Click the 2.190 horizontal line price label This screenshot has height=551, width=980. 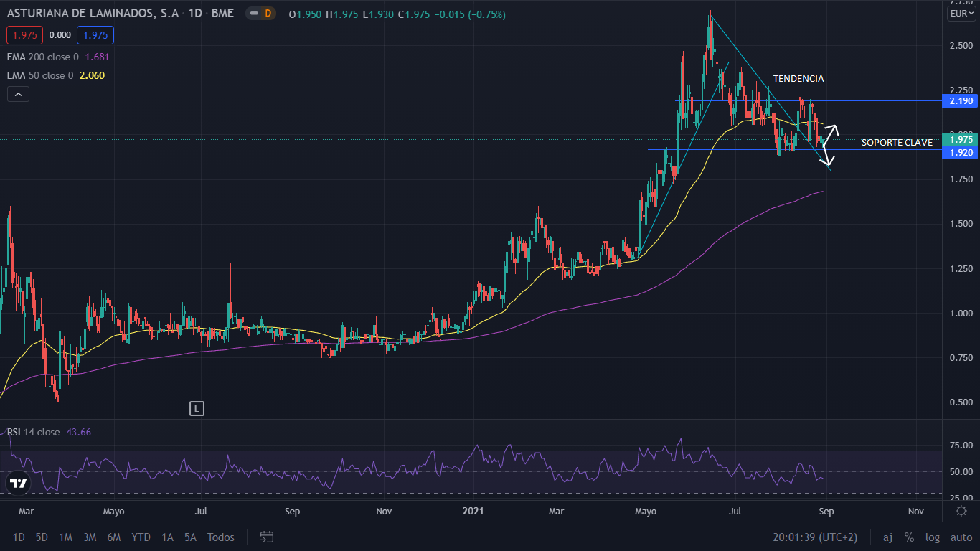tap(961, 101)
